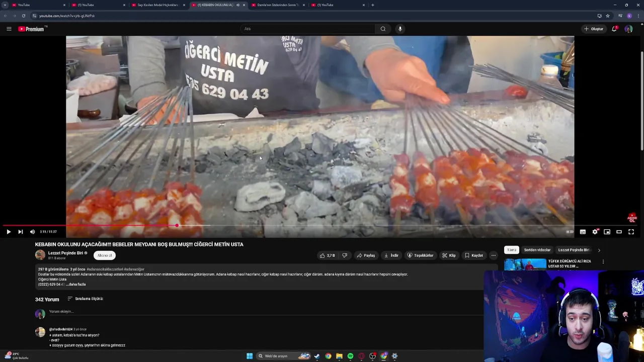Skip to next video
This screenshot has height=362, width=644.
20,232
